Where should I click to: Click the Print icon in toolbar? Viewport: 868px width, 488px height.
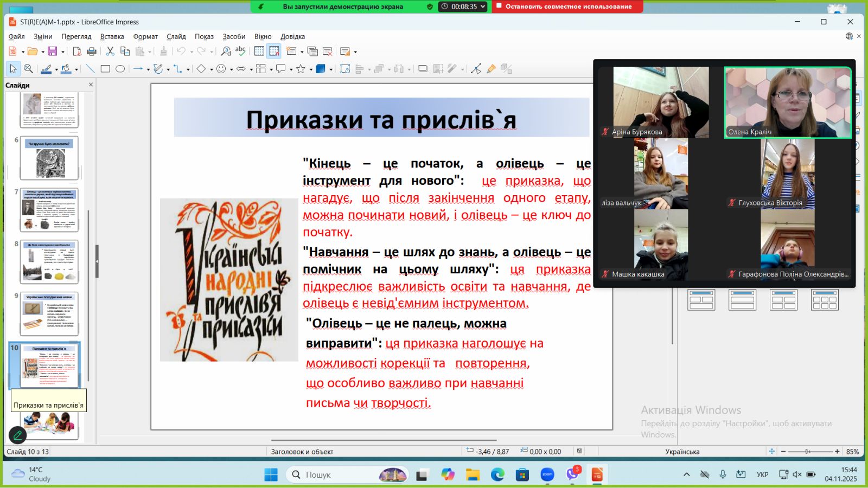point(92,52)
